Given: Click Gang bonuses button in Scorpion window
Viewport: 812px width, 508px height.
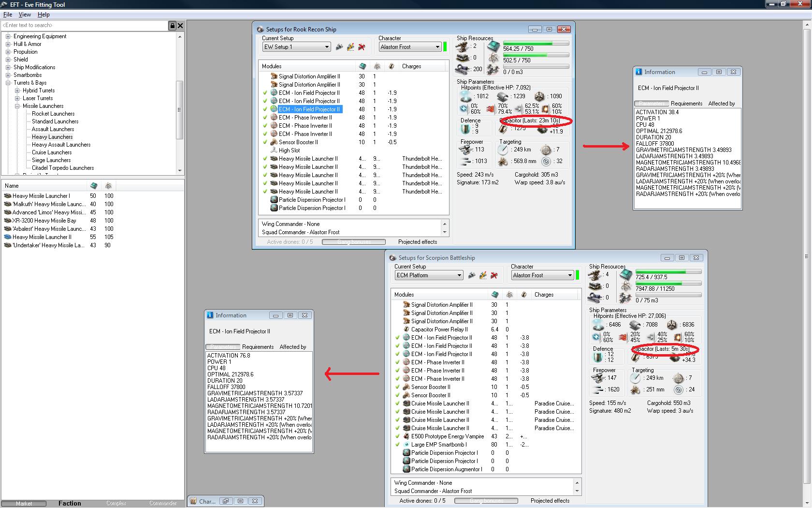Looking at the screenshot, I should pos(486,501).
